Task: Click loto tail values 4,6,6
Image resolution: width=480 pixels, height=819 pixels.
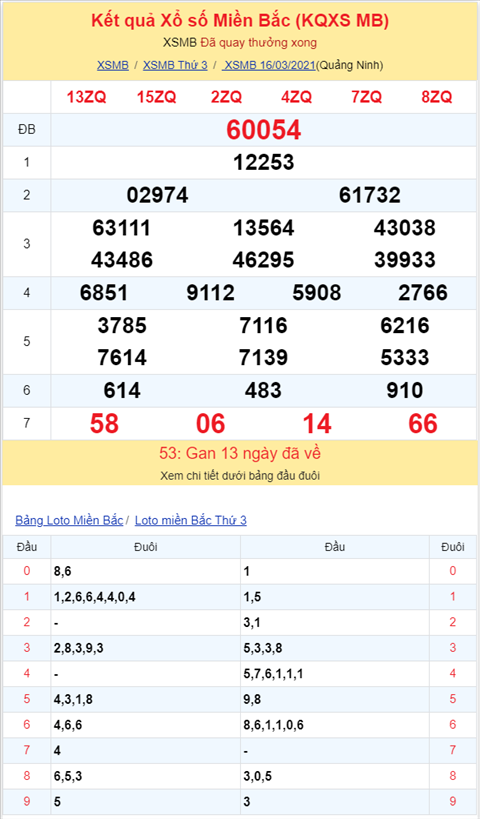Action: (x=68, y=725)
